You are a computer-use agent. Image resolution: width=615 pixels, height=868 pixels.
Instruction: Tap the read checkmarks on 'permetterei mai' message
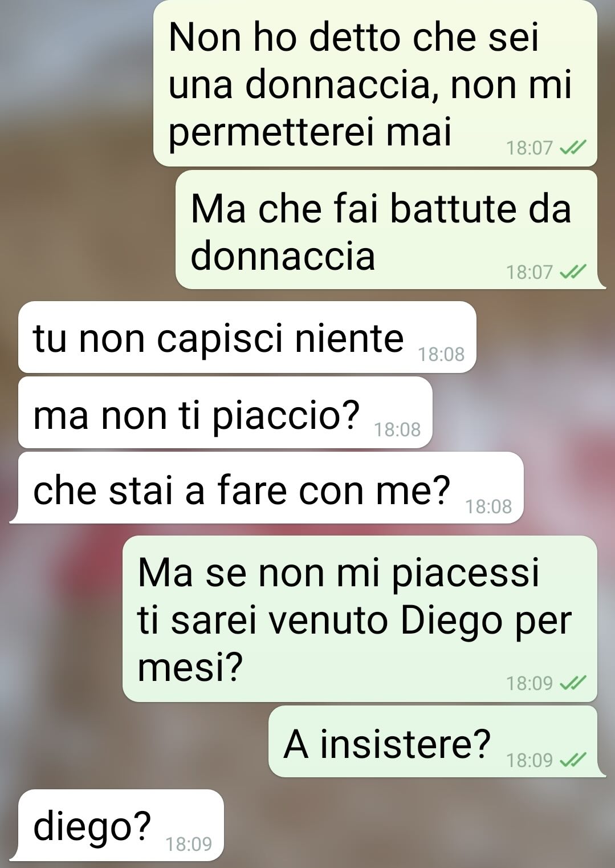[x=573, y=148]
